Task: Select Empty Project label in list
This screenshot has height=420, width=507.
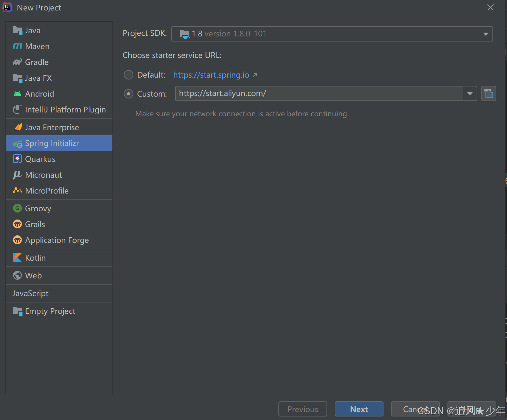Action: point(50,311)
